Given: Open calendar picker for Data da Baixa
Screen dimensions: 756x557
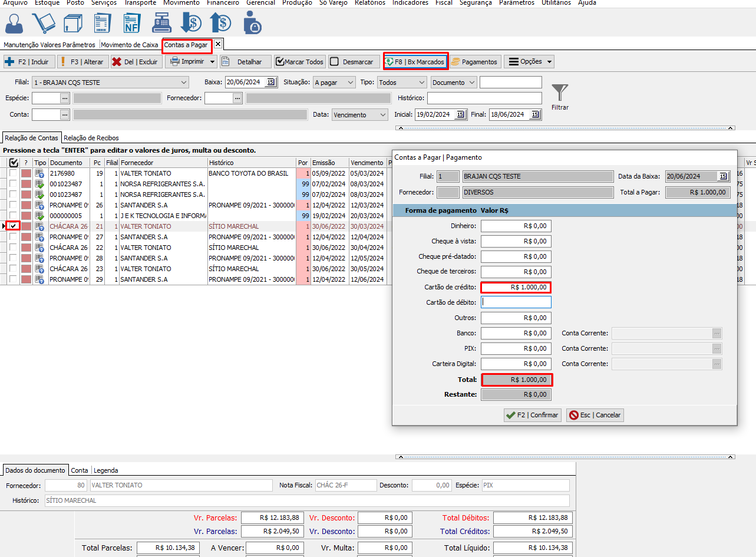Looking at the screenshot, I should pyautogui.click(x=722, y=176).
